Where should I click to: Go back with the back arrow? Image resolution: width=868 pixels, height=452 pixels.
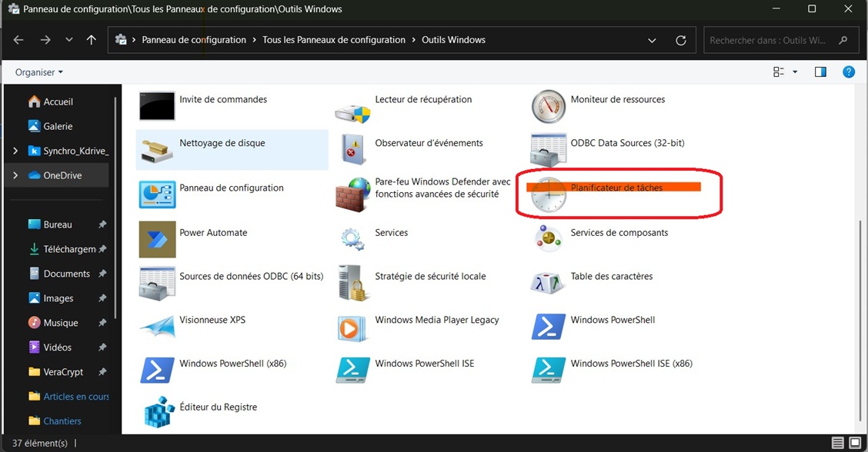coord(18,40)
